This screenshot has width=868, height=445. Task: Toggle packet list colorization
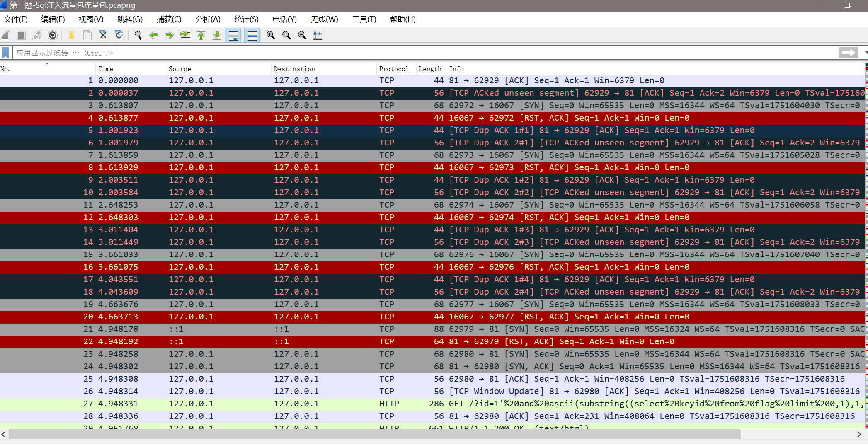[x=252, y=35]
